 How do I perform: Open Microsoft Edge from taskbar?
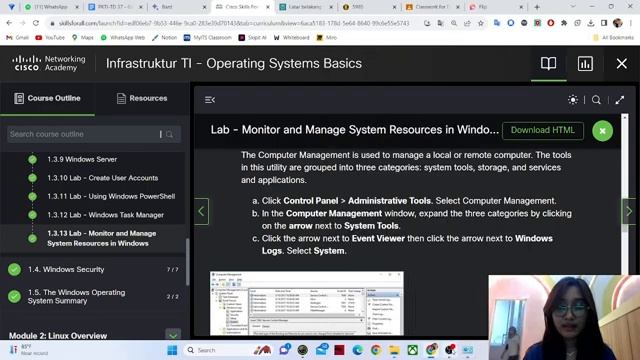click(x=358, y=350)
